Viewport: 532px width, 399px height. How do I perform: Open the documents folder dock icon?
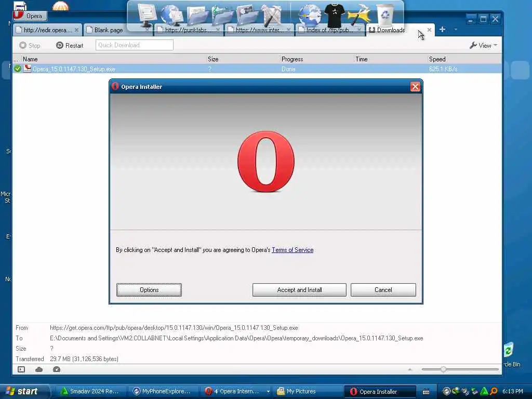[197, 16]
